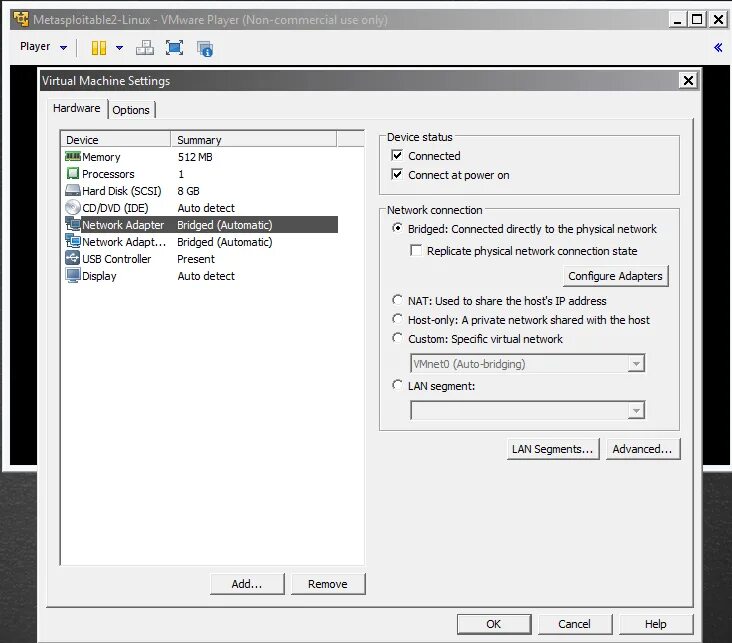Image resolution: width=732 pixels, height=643 pixels.
Task: Click Configure Adapters button
Action: click(615, 276)
